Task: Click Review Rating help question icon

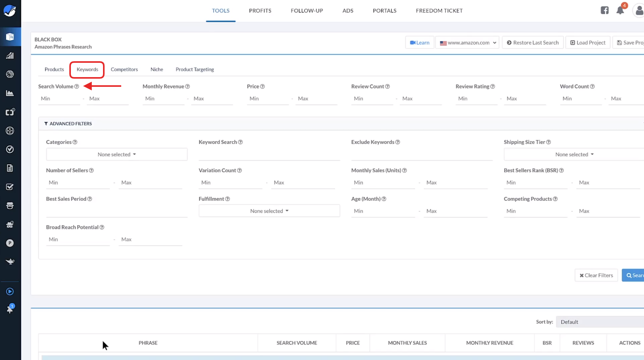Action: 493,86
